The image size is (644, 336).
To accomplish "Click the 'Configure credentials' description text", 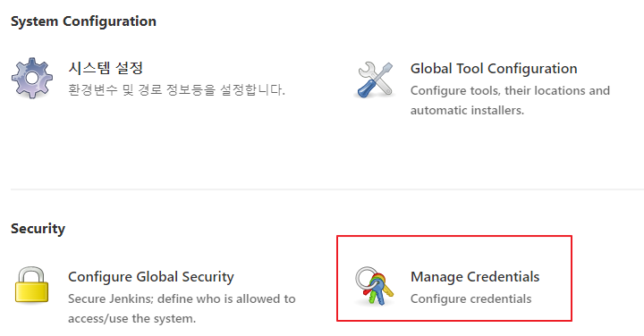I will pos(470,298).
